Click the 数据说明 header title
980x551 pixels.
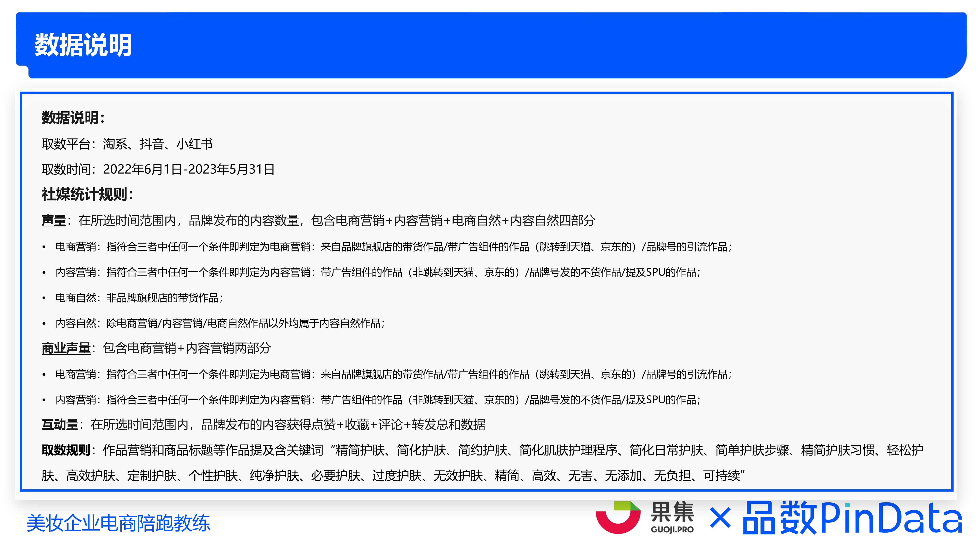pyautogui.click(x=83, y=45)
